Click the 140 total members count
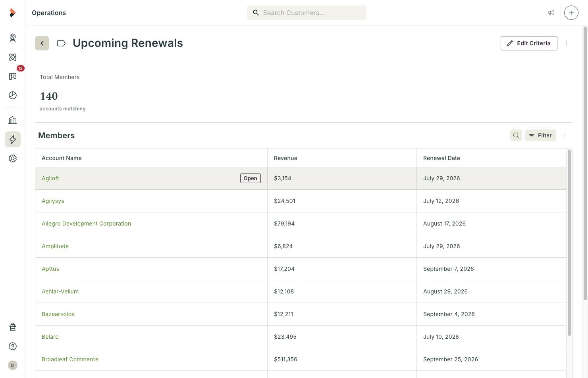 pyautogui.click(x=49, y=96)
